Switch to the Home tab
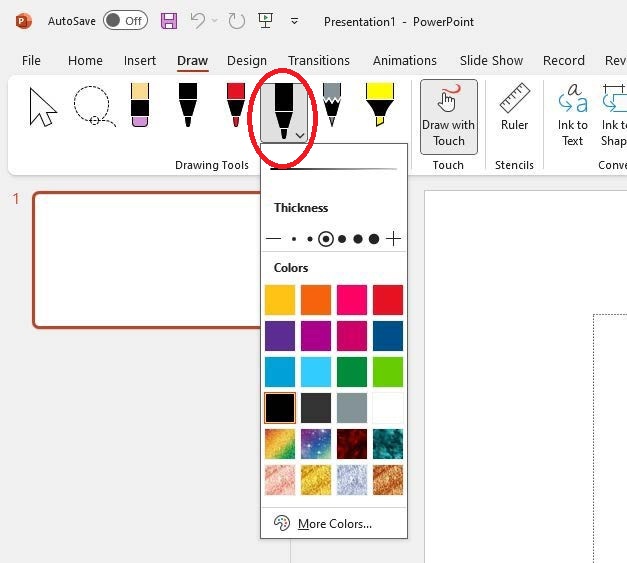Viewport: 627px width, 563px height. click(x=85, y=60)
